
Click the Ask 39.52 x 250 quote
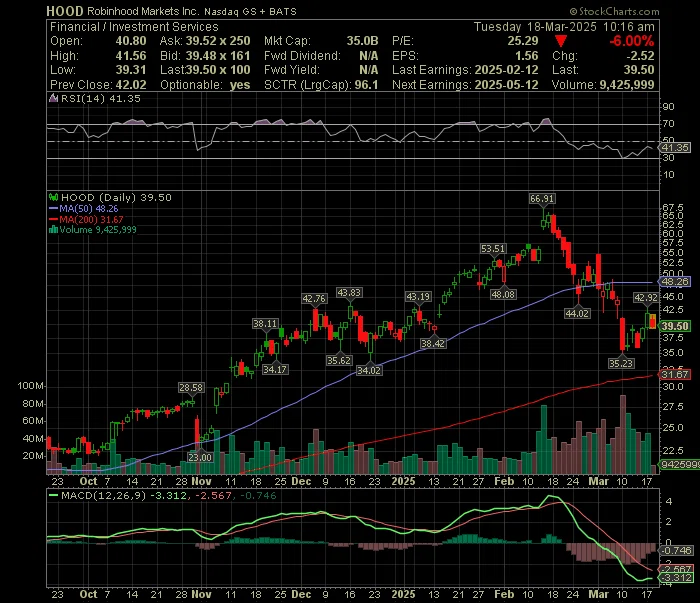[x=218, y=41]
